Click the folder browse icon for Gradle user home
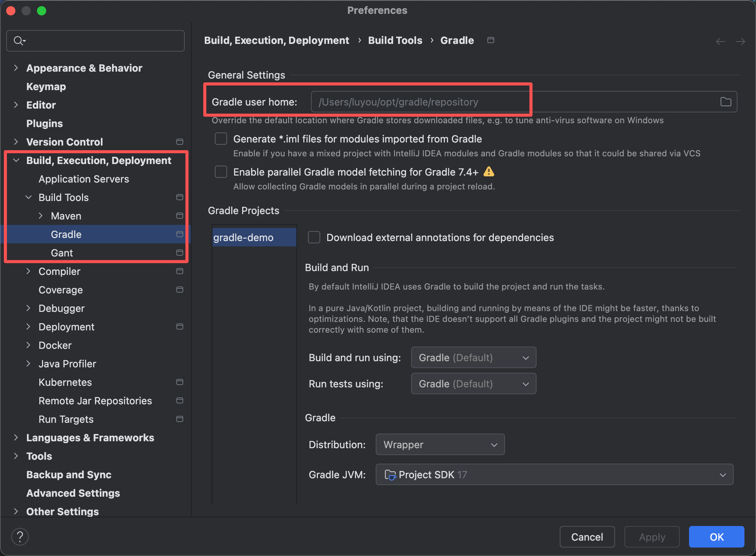The image size is (756, 556). pyautogui.click(x=726, y=102)
